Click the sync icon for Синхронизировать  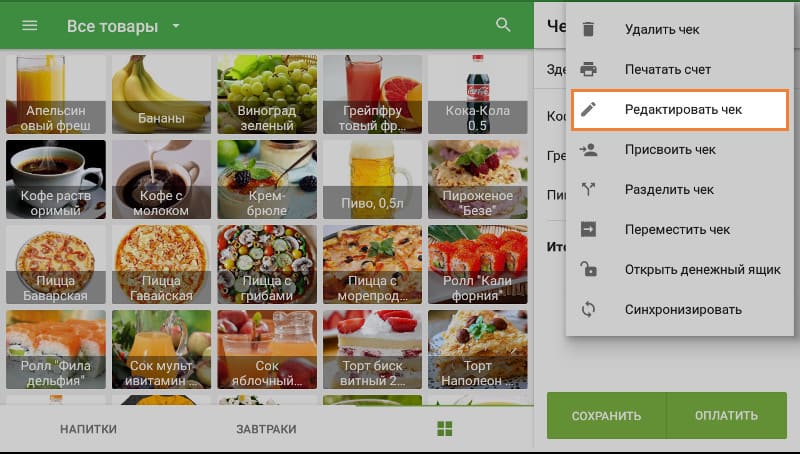[589, 310]
